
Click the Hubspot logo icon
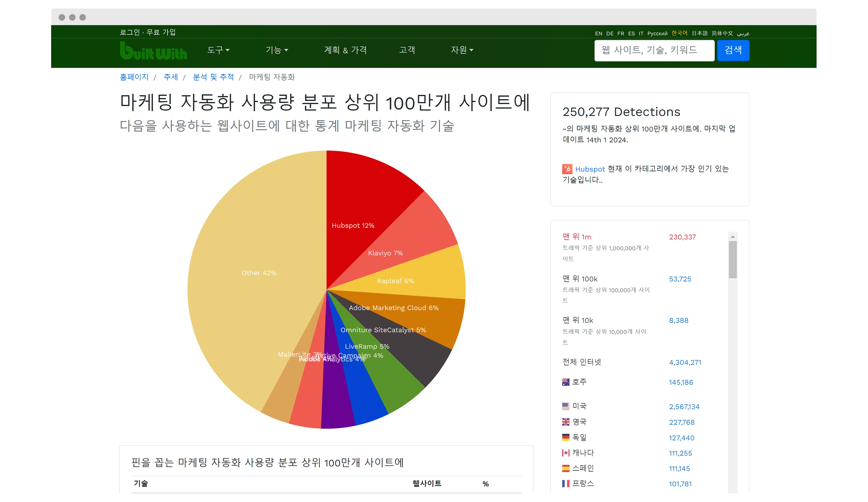(x=567, y=169)
